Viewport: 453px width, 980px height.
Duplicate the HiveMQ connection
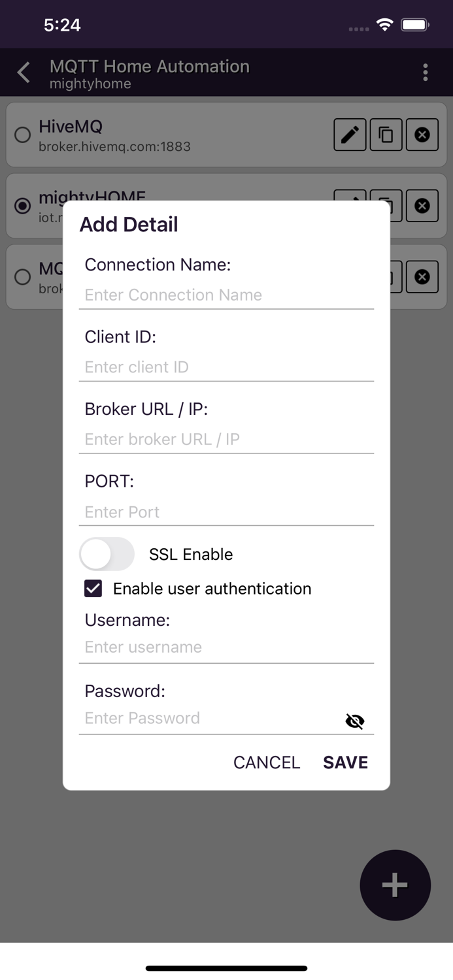[x=386, y=135]
